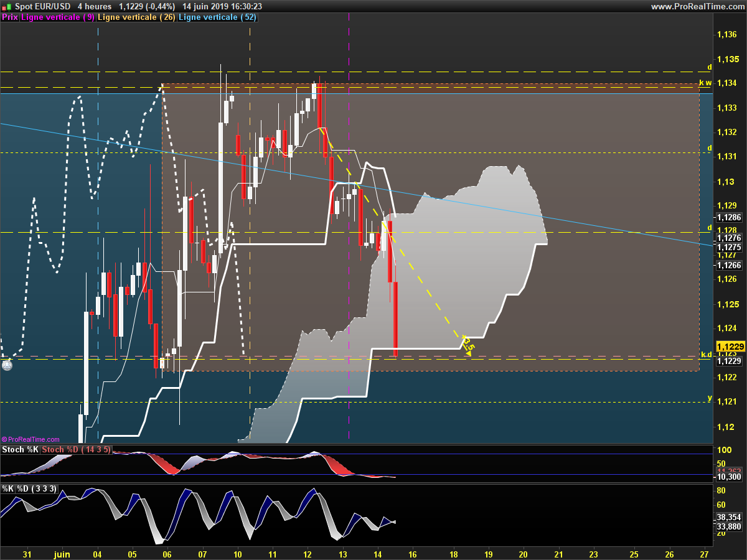Click the 33,880 value tag
Image resolution: width=747 pixels, height=560 pixels.
729,526
